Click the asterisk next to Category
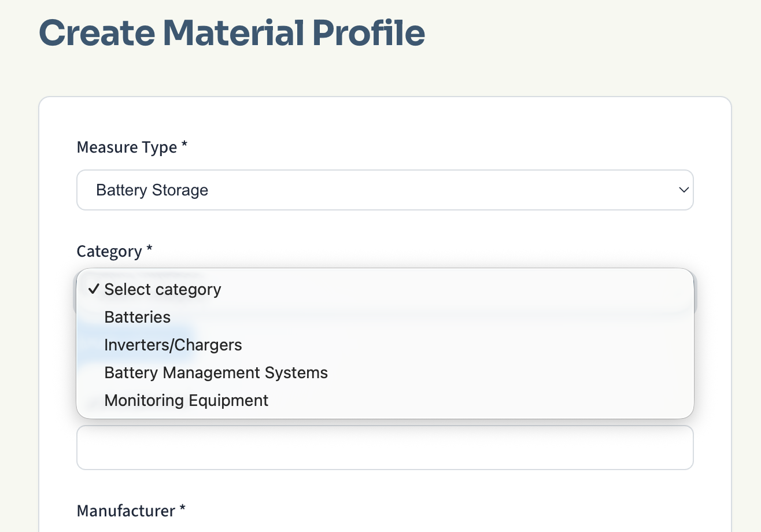The width and height of the screenshot is (761, 532). pyautogui.click(x=149, y=250)
